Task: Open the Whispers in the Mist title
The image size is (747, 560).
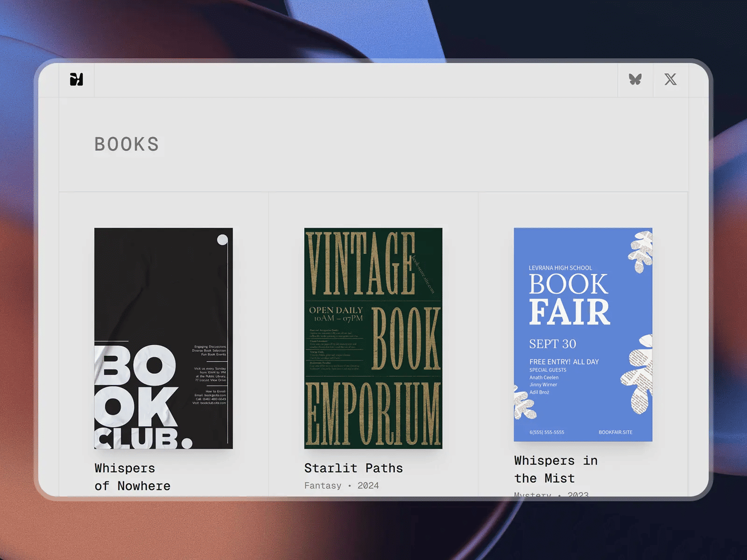Action: click(x=556, y=469)
